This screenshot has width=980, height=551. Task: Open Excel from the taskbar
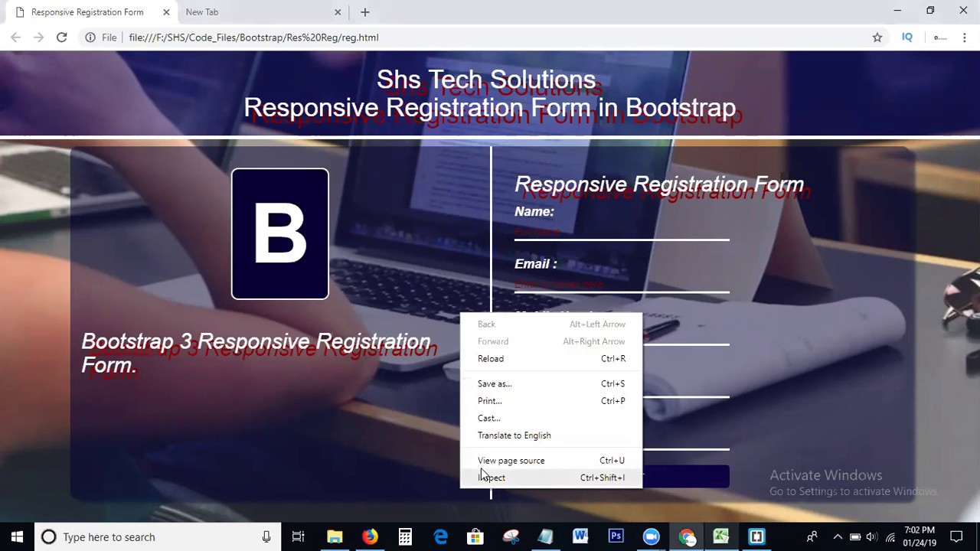tap(721, 536)
